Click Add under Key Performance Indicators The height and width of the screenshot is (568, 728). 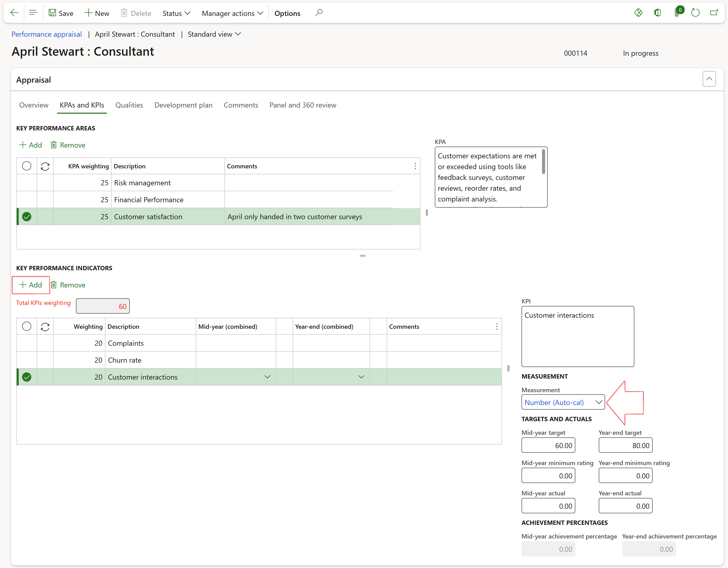click(31, 285)
